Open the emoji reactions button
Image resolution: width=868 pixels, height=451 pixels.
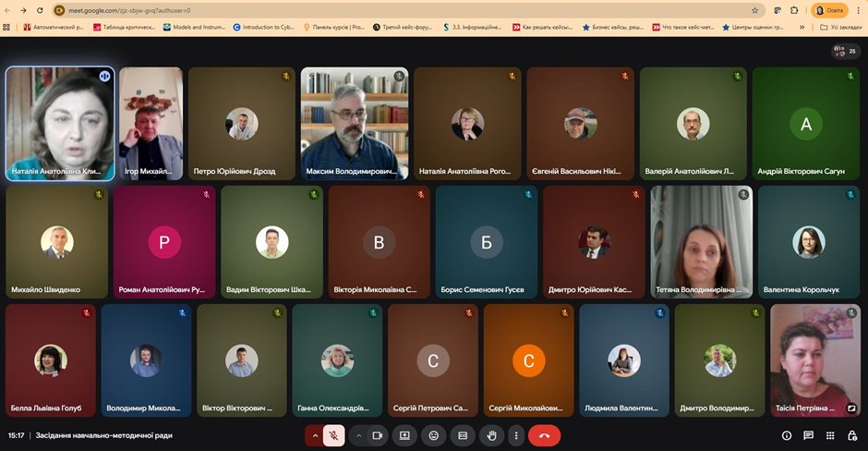click(x=433, y=436)
